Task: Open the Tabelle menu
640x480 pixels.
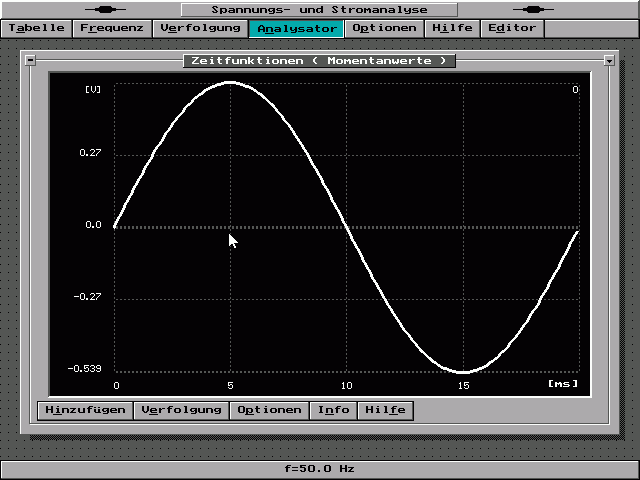Action: [37, 28]
